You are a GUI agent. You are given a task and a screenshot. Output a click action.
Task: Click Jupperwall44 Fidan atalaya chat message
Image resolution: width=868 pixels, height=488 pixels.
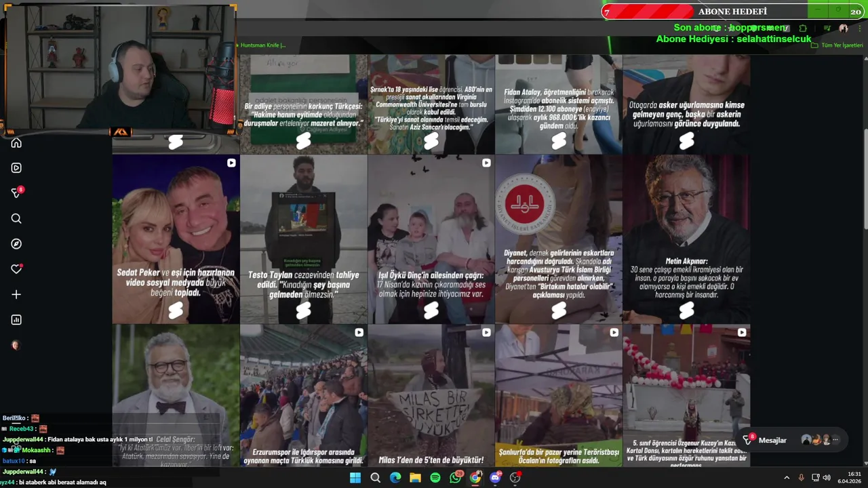[x=78, y=439]
